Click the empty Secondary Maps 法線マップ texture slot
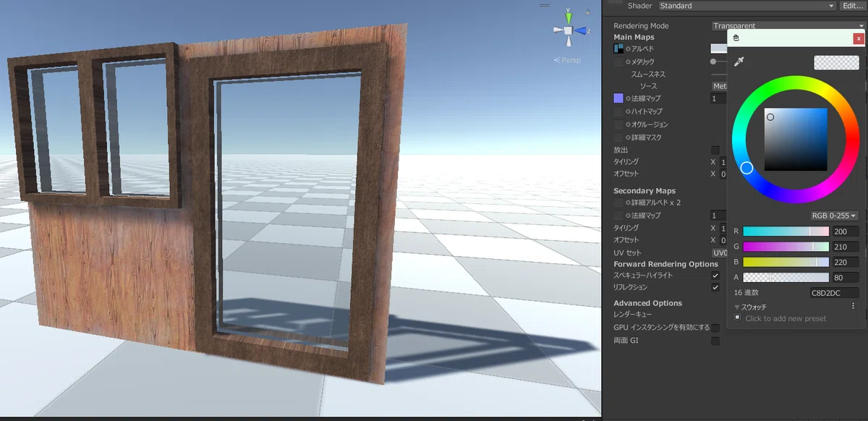The height and width of the screenshot is (421, 868). point(618,216)
